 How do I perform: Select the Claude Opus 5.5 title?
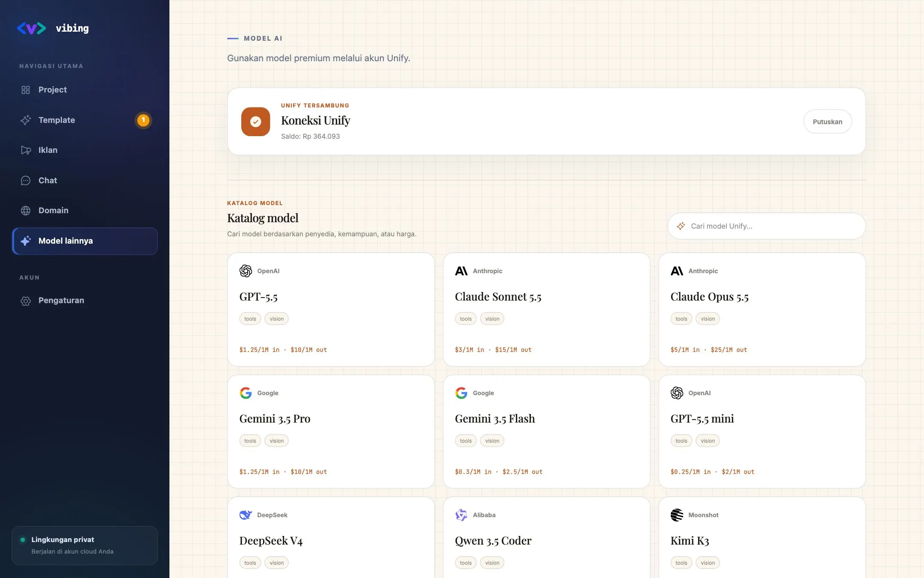(x=709, y=297)
